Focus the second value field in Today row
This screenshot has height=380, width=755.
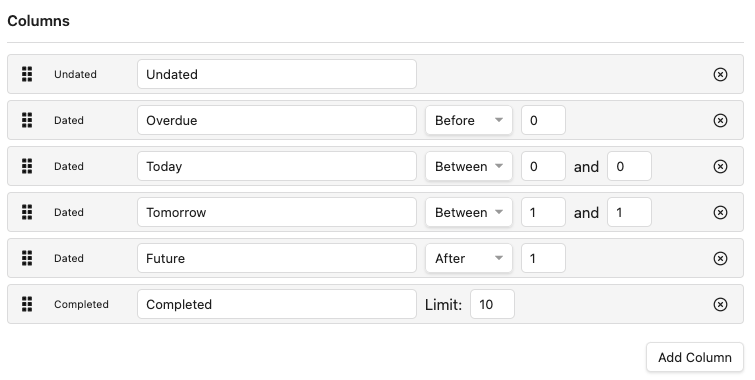[629, 166]
